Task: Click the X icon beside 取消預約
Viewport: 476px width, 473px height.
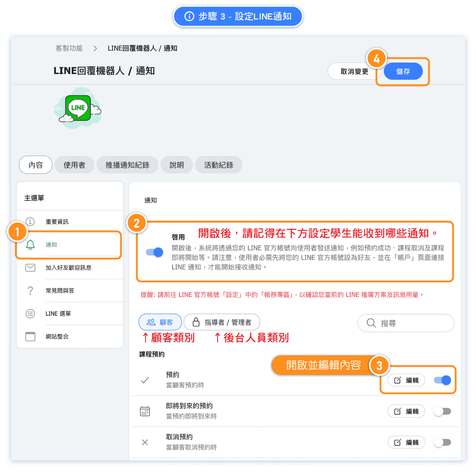Action: (145, 442)
